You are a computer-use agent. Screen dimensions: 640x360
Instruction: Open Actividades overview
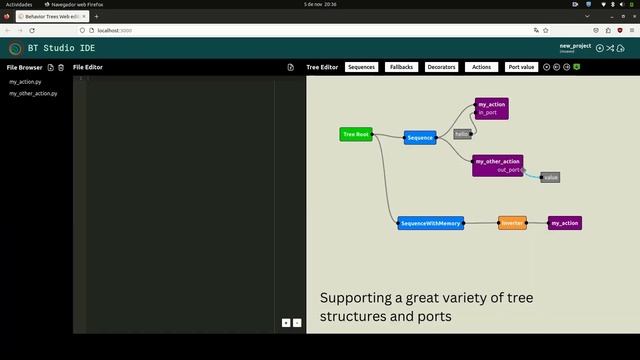[19, 4]
